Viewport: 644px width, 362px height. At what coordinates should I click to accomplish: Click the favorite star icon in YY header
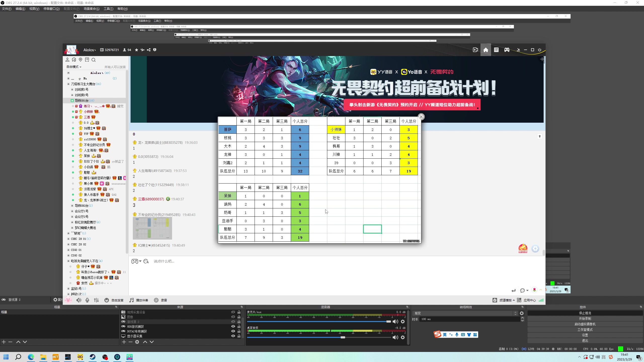click(136, 50)
